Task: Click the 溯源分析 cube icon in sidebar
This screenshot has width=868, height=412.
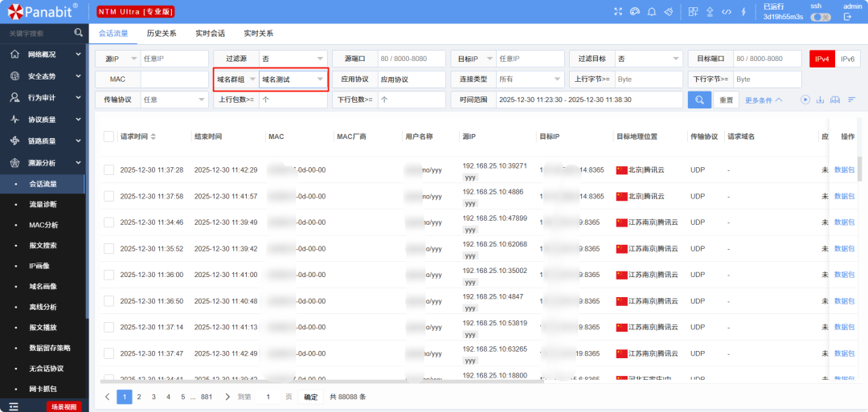Action: point(15,162)
